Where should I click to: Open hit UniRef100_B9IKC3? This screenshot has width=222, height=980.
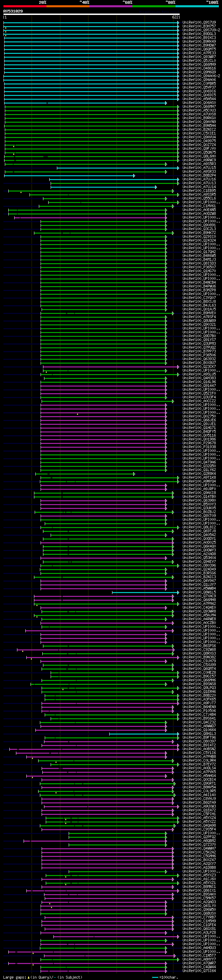199,38
